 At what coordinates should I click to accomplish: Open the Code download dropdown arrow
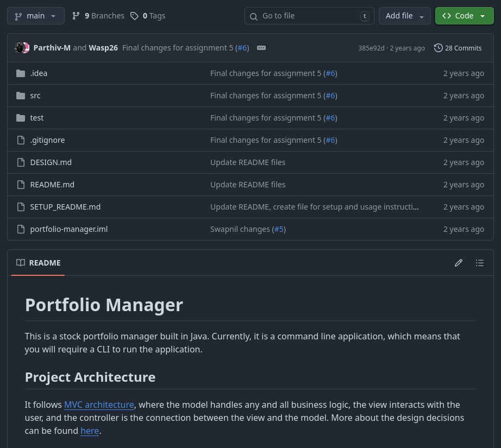483,16
